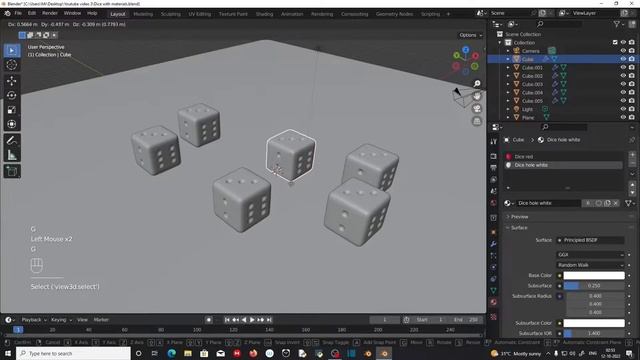Image resolution: width=640 pixels, height=360 pixels.
Task: Hide Camera in viewport via eye icon
Action: 623,51
